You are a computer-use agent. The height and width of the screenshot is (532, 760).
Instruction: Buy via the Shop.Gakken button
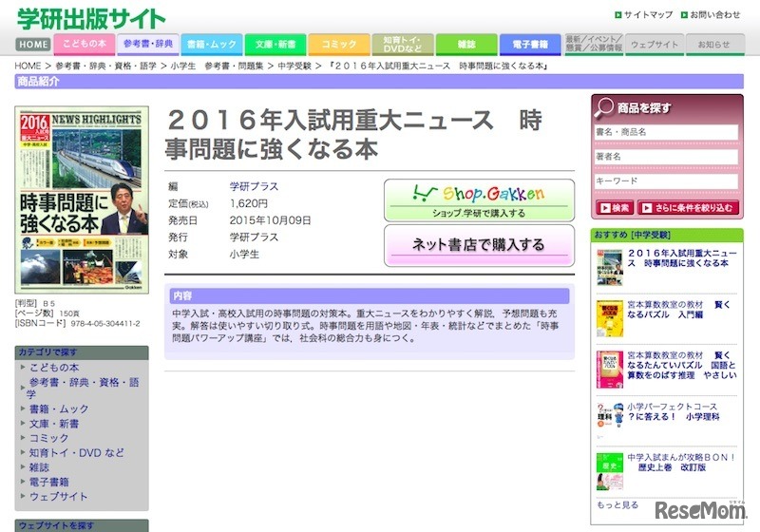[479, 200]
